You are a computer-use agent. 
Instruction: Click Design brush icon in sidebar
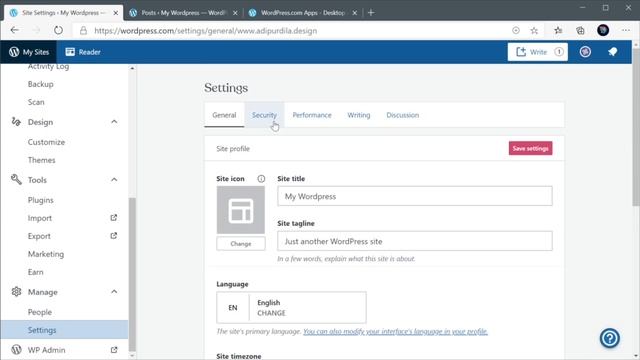16,122
